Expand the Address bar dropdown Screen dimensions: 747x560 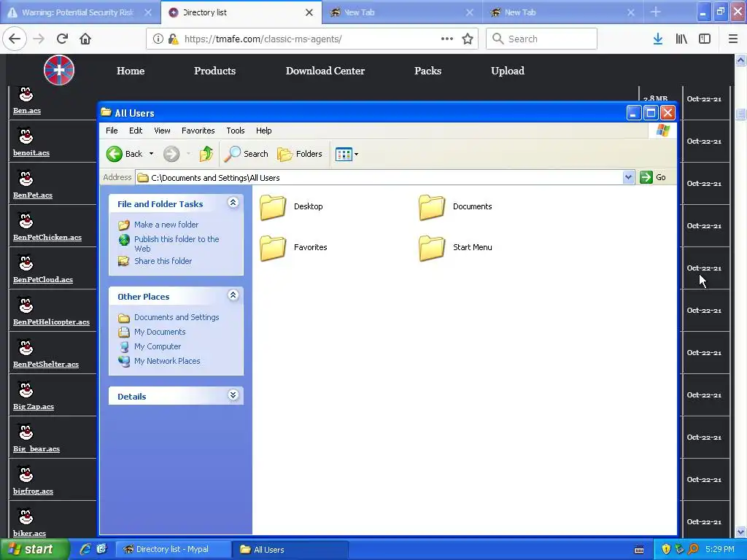click(x=628, y=177)
